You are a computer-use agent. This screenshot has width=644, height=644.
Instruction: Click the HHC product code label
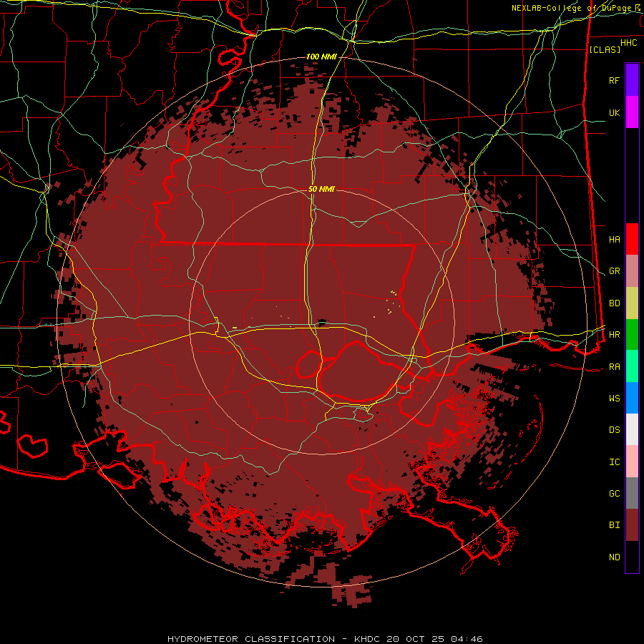pyautogui.click(x=628, y=43)
